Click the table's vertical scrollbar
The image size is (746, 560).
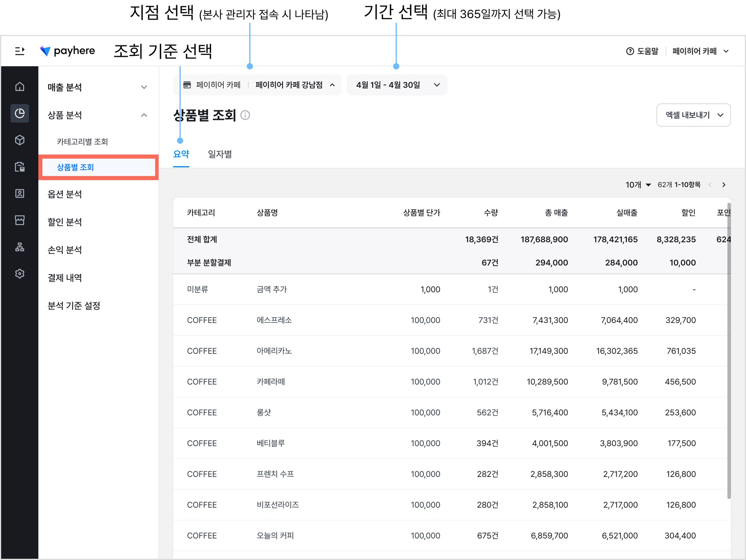729,350
